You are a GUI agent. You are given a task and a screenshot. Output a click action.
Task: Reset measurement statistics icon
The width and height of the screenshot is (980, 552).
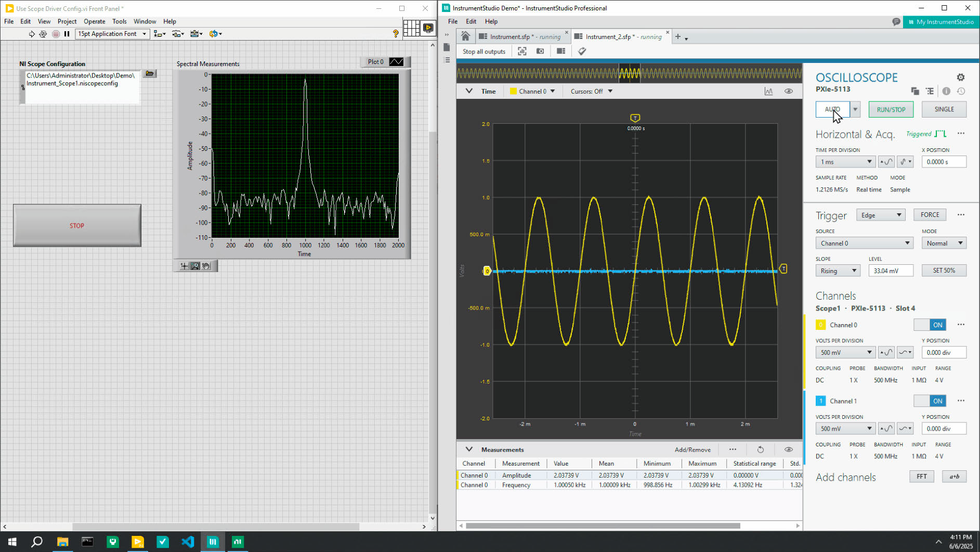pos(760,450)
